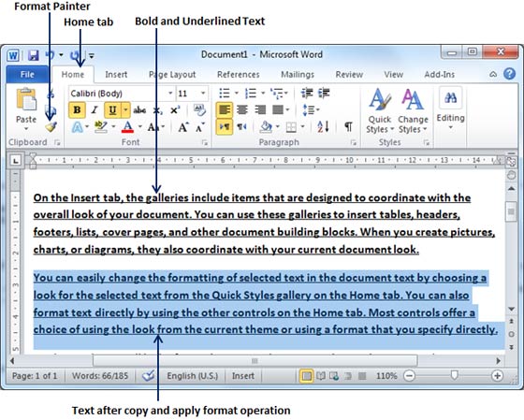The height and width of the screenshot is (420, 524).
Task: Click the zoom slider handle
Action: tap(454, 375)
